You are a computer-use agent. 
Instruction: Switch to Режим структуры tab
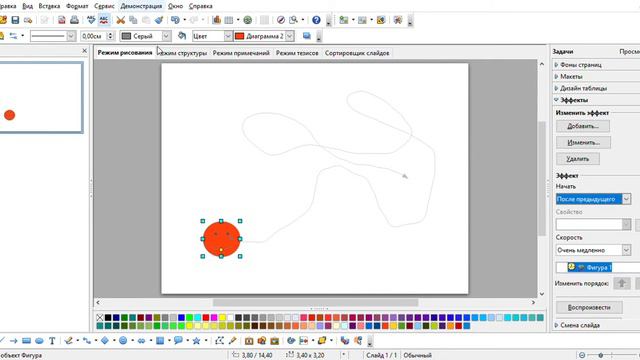coord(183,53)
